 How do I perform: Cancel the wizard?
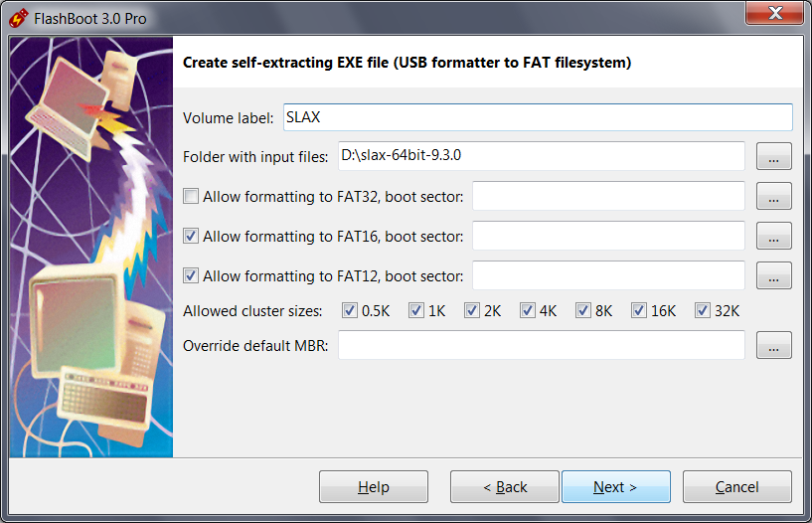[x=736, y=487]
